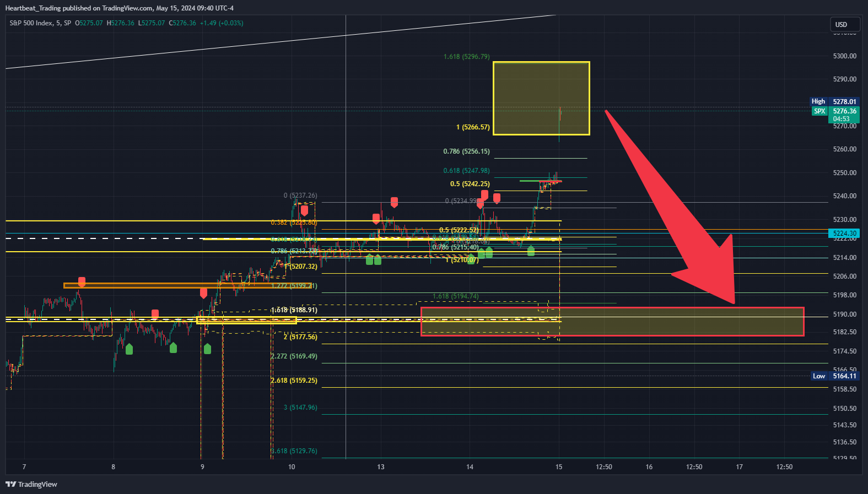The height and width of the screenshot is (494, 868).
Task: Click date 9 on the time axis
Action: (202, 467)
